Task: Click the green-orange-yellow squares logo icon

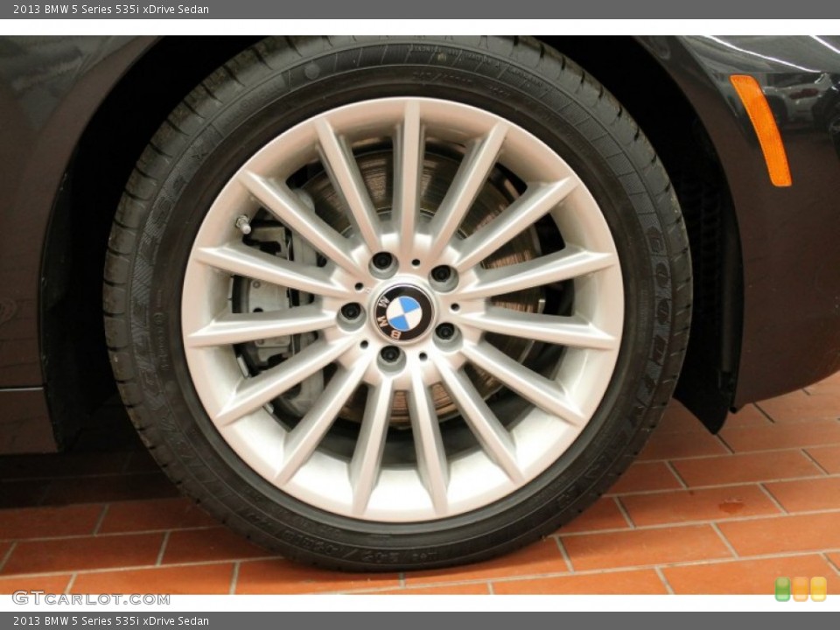Action: [801, 589]
